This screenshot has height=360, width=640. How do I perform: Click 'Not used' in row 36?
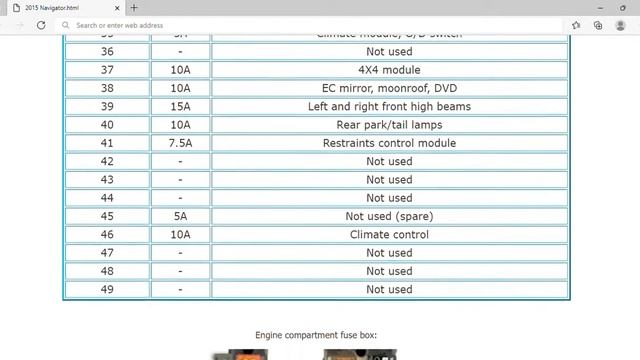389,51
